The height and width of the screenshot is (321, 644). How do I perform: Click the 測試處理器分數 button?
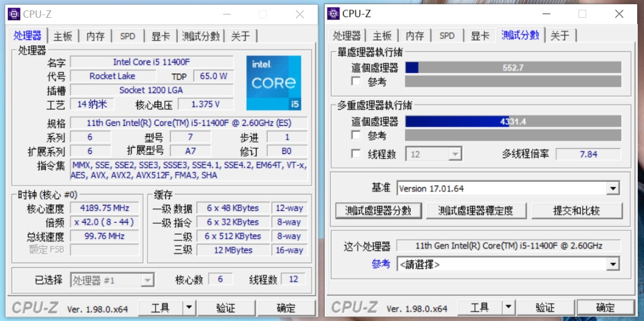[x=378, y=211]
